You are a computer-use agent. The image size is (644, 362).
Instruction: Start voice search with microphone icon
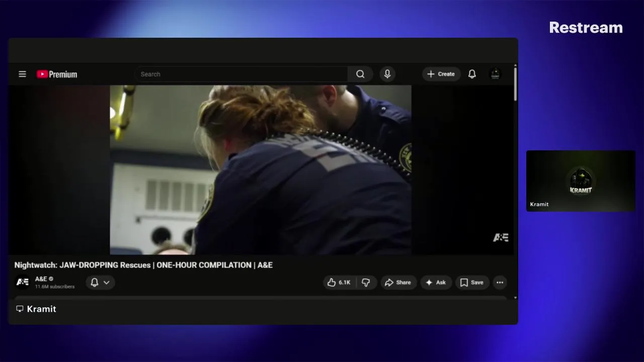pyautogui.click(x=387, y=74)
